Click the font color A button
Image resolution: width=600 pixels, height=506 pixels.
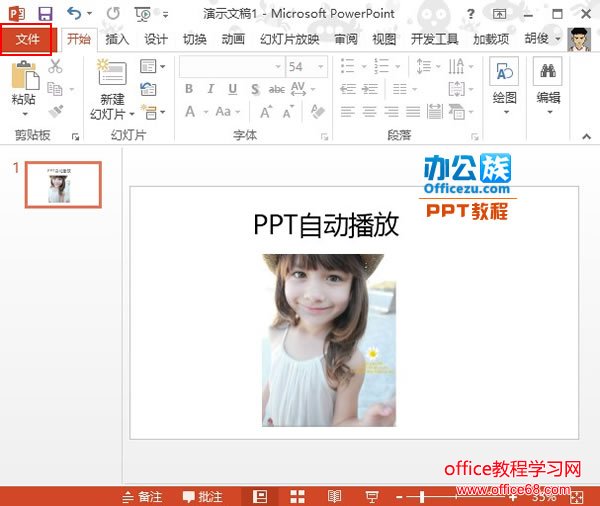click(x=190, y=112)
